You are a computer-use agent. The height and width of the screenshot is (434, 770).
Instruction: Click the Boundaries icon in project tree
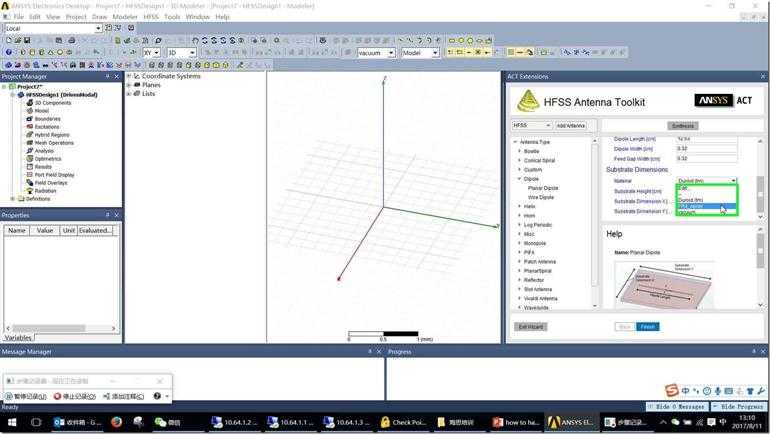(x=29, y=119)
